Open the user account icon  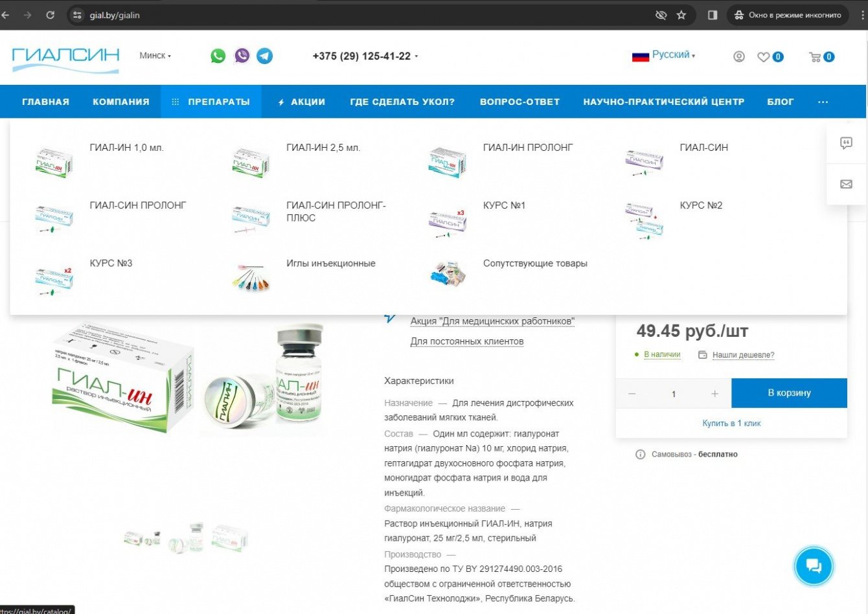click(x=739, y=56)
